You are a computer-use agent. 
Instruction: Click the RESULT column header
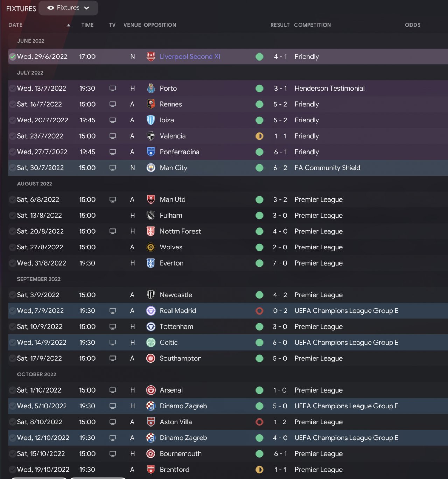[280, 25]
